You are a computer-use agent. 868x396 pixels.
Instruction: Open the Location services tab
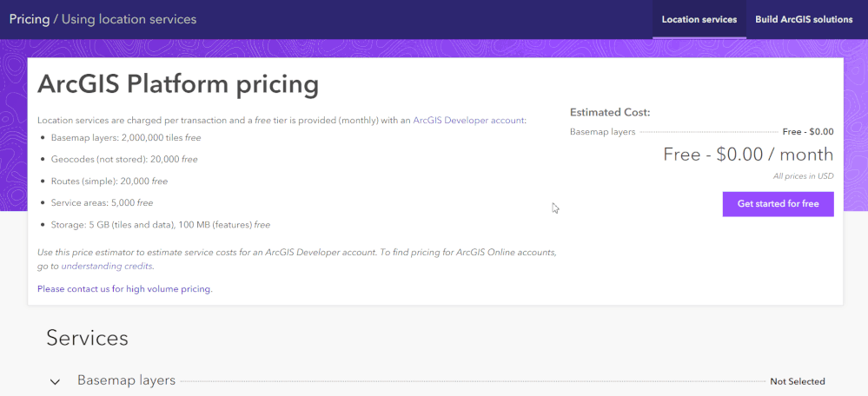(699, 19)
